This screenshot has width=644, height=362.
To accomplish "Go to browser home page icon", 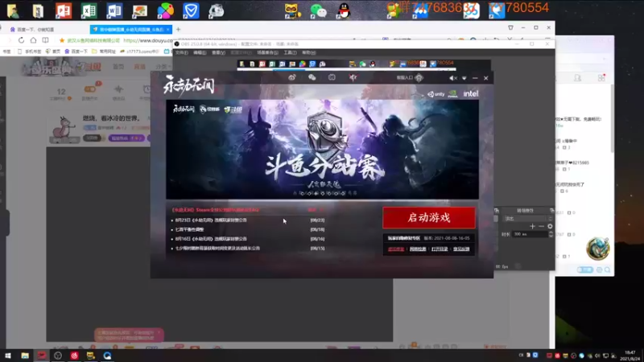I will click(x=33, y=40).
